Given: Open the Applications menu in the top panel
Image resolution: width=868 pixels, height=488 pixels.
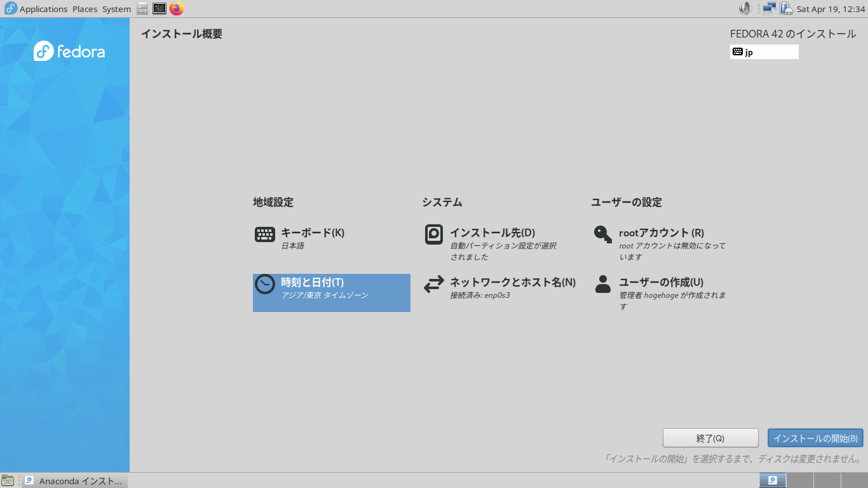Looking at the screenshot, I should click(36, 9).
